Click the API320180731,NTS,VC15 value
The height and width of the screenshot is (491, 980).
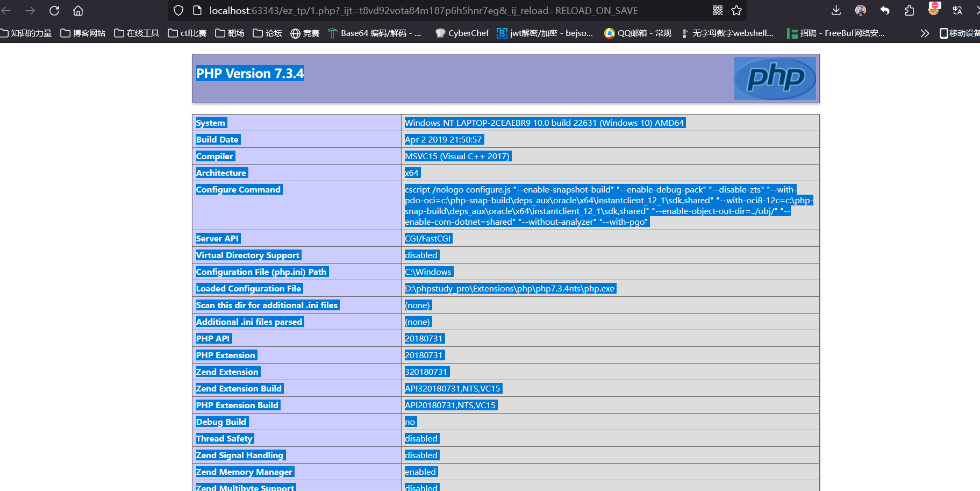[453, 389]
